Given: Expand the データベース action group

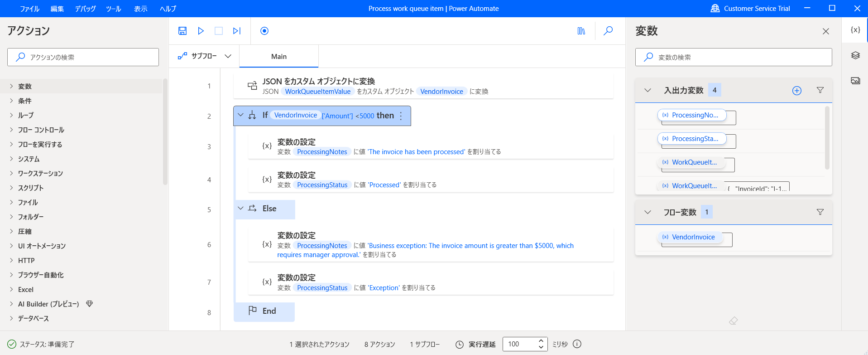Looking at the screenshot, I should pos(11,318).
